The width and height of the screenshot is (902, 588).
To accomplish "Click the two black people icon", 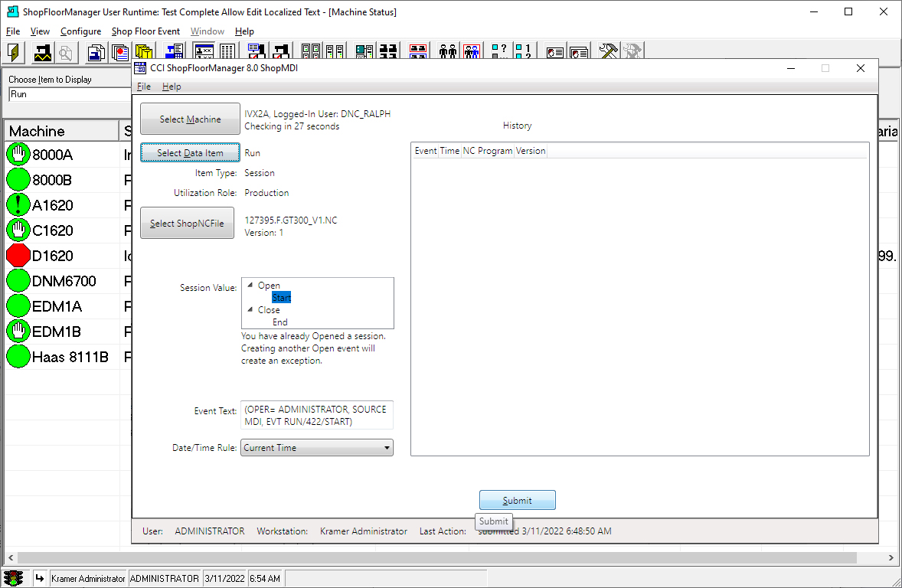I will [447, 51].
